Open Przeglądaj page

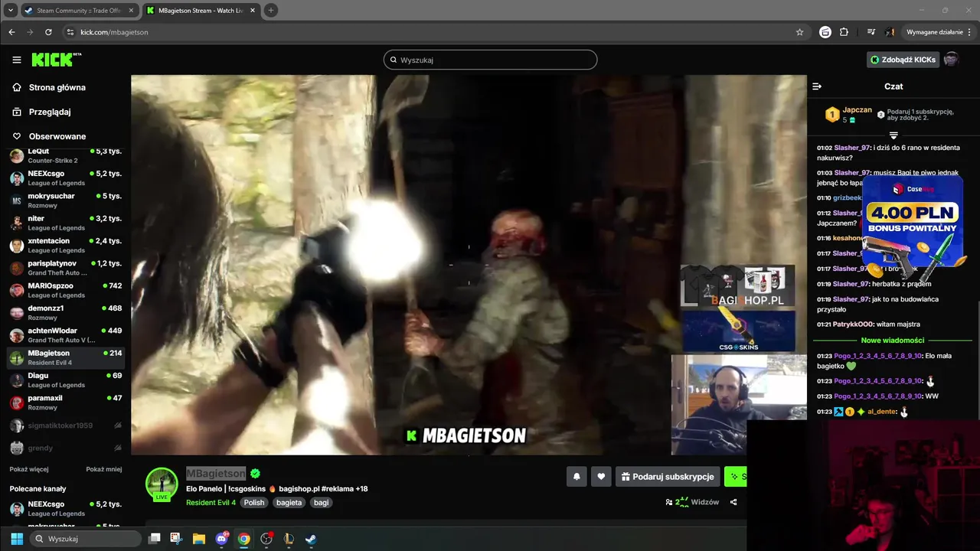click(x=41, y=112)
